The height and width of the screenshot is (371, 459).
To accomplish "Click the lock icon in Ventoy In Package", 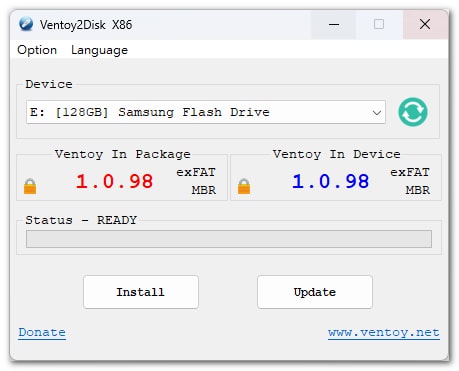I will (30, 186).
